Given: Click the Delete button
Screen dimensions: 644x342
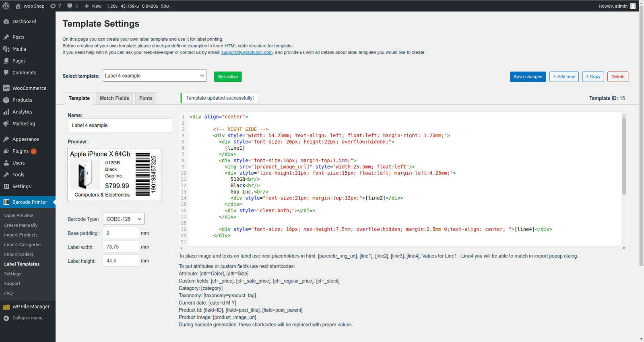Looking at the screenshot, I should click(618, 76).
